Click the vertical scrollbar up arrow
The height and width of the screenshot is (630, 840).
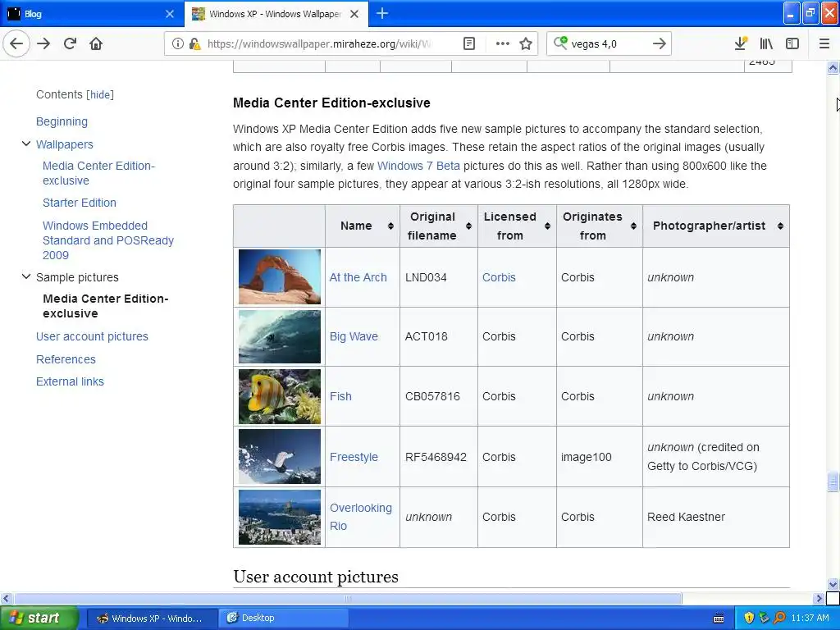click(x=833, y=67)
